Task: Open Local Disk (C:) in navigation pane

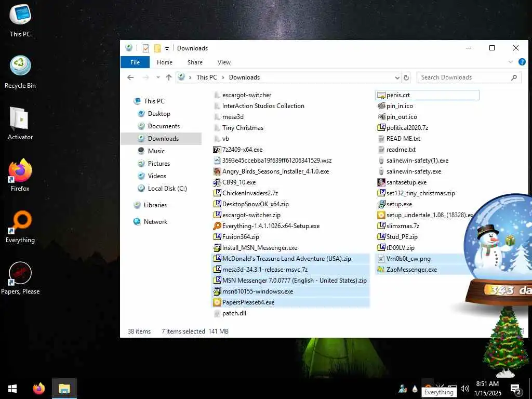Action: 167,188
